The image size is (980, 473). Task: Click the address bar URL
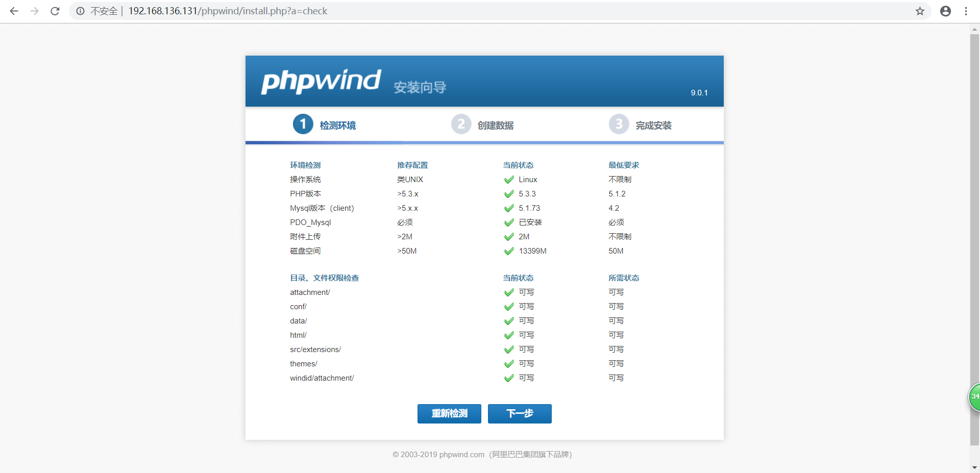pyautogui.click(x=228, y=11)
